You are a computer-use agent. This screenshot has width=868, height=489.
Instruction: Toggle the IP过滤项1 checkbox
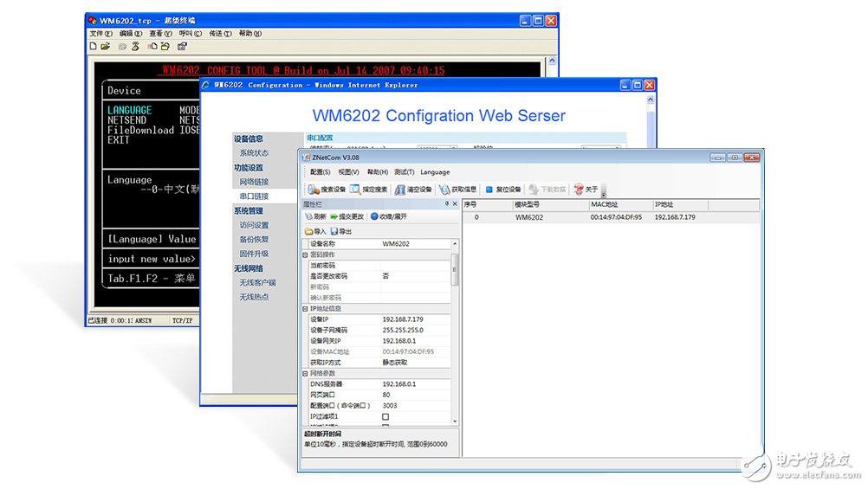[x=385, y=416]
